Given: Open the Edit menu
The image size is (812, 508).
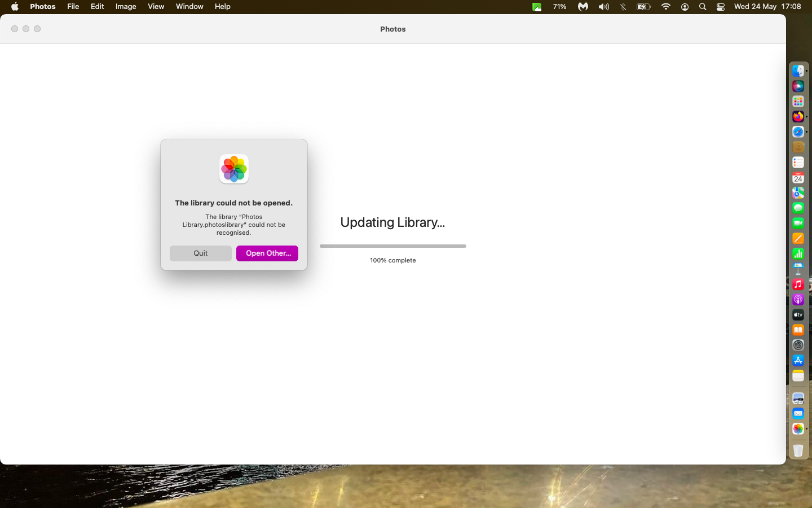Looking at the screenshot, I should (x=98, y=7).
